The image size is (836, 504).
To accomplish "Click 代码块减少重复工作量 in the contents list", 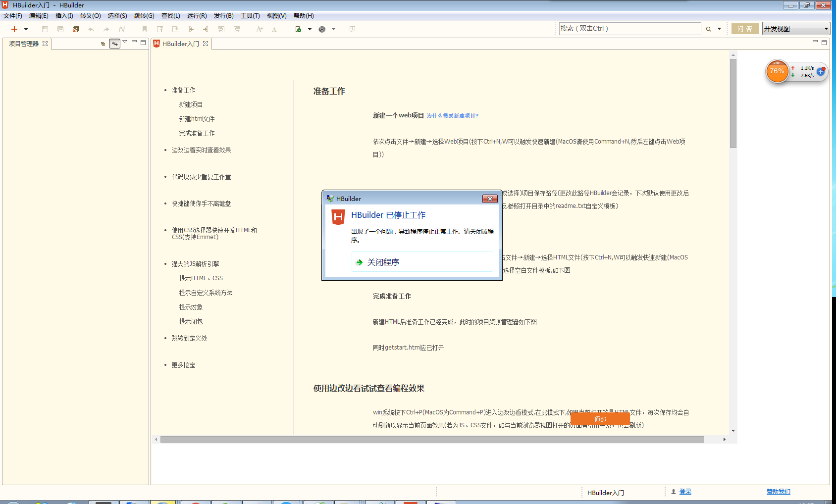I will pos(201,177).
